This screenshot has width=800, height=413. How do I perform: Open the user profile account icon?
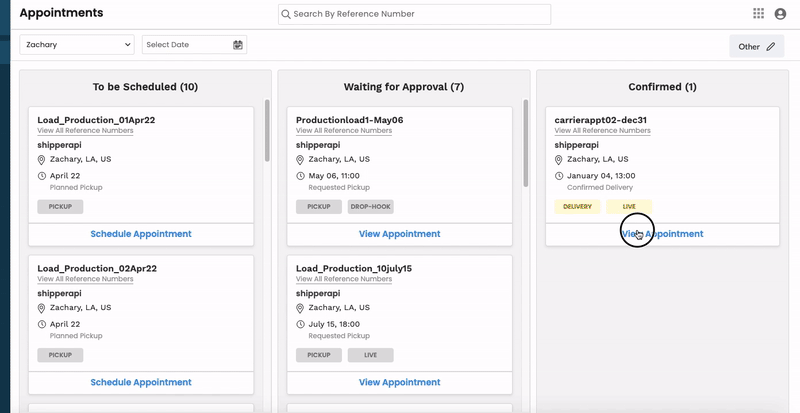pyautogui.click(x=780, y=14)
